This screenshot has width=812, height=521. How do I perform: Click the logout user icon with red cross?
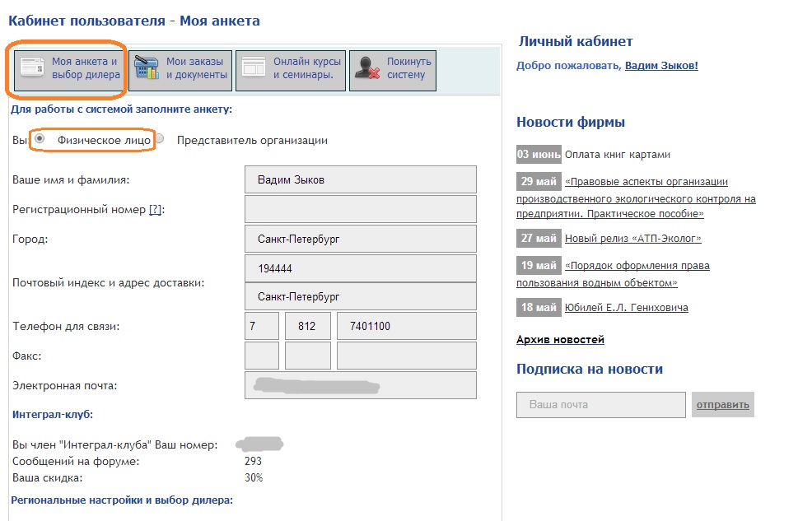pos(367,68)
